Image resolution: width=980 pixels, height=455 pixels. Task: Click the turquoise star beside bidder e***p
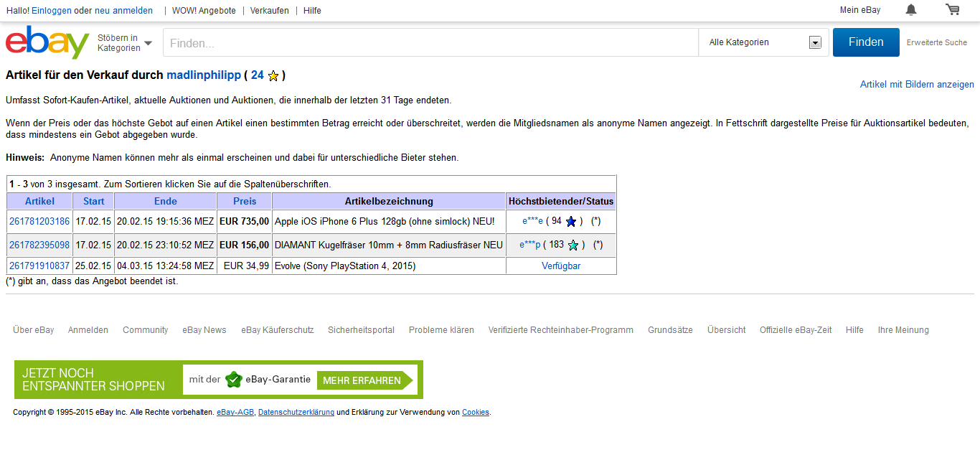pyautogui.click(x=573, y=245)
